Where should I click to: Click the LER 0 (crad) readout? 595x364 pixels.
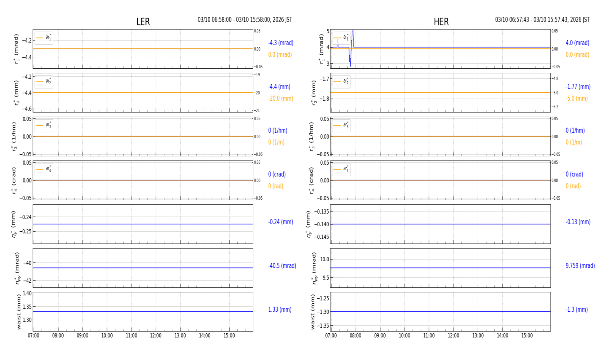coord(277,174)
